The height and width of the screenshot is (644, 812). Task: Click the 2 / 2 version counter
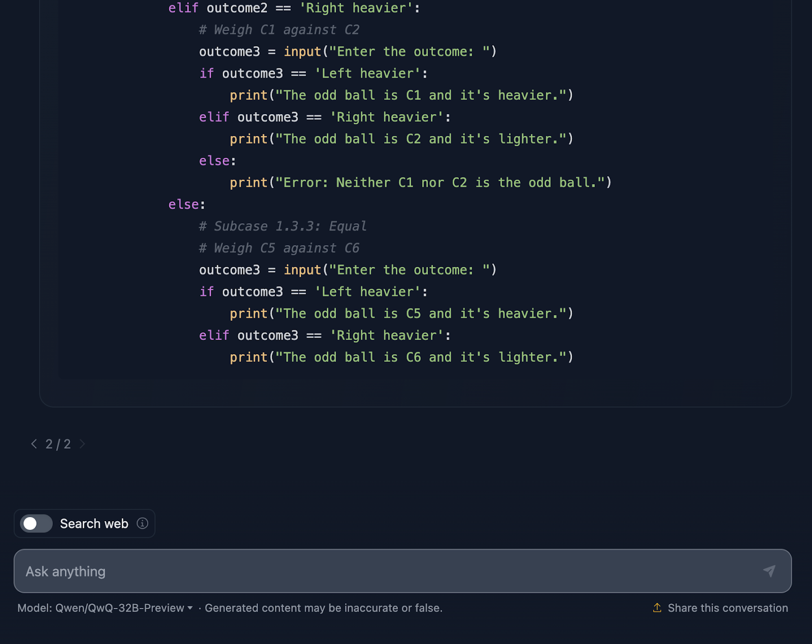pyautogui.click(x=58, y=444)
